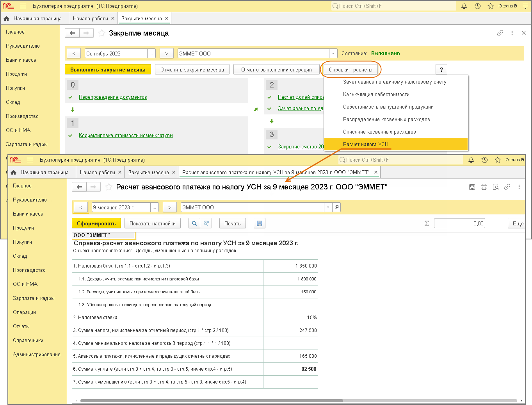Expand organization dropdown in Закрытие месяца

click(x=333, y=54)
